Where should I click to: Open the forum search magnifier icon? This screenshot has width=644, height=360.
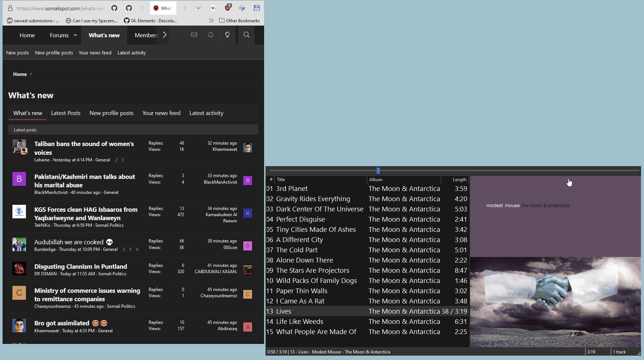pyautogui.click(x=247, y=35)
